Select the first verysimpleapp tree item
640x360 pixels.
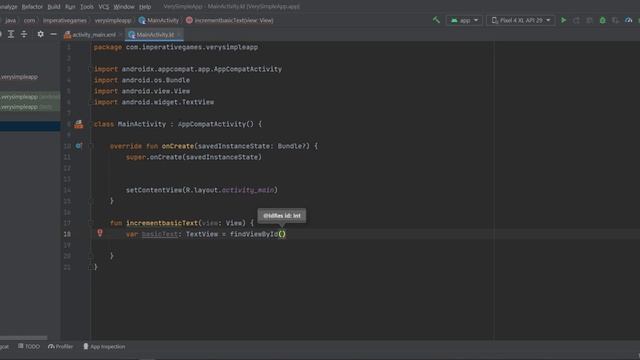19,77
